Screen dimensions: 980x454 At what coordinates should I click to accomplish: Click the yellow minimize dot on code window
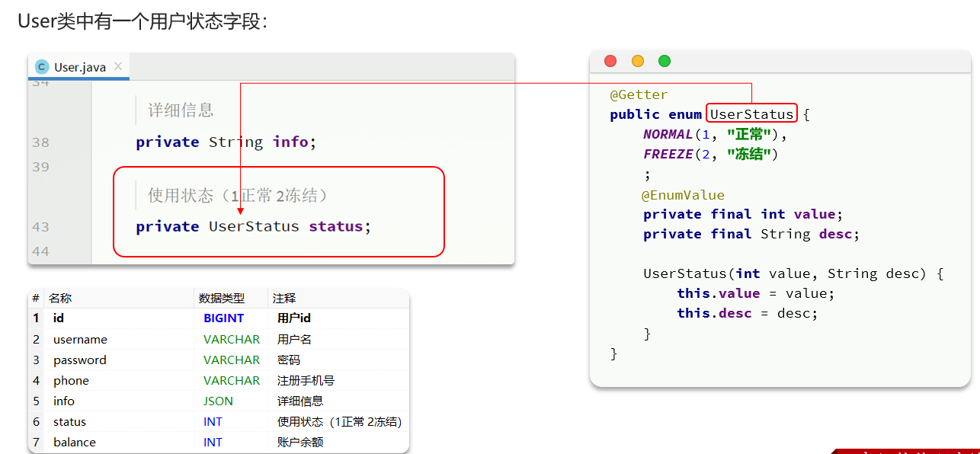(x=638, y=61)
